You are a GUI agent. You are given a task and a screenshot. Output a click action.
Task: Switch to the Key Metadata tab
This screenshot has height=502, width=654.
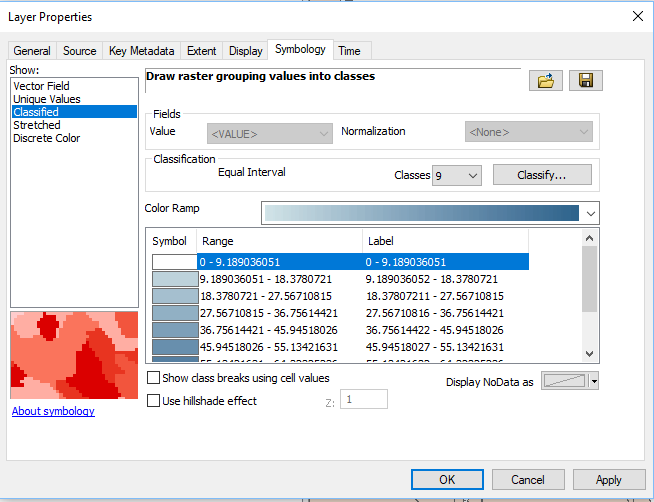click(x=141, y=51)
